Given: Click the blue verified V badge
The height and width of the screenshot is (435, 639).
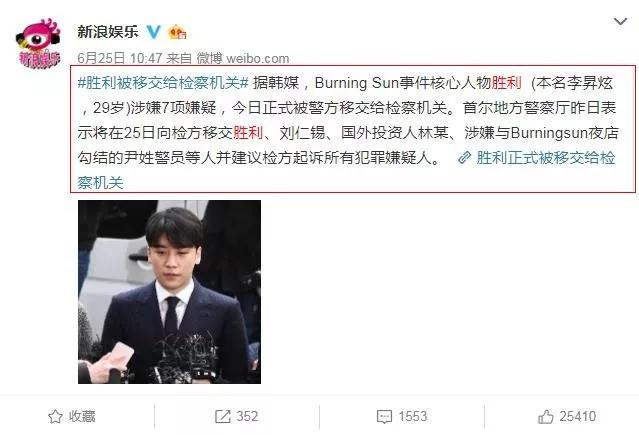Looking at the screenshot, I should [154, 31].
